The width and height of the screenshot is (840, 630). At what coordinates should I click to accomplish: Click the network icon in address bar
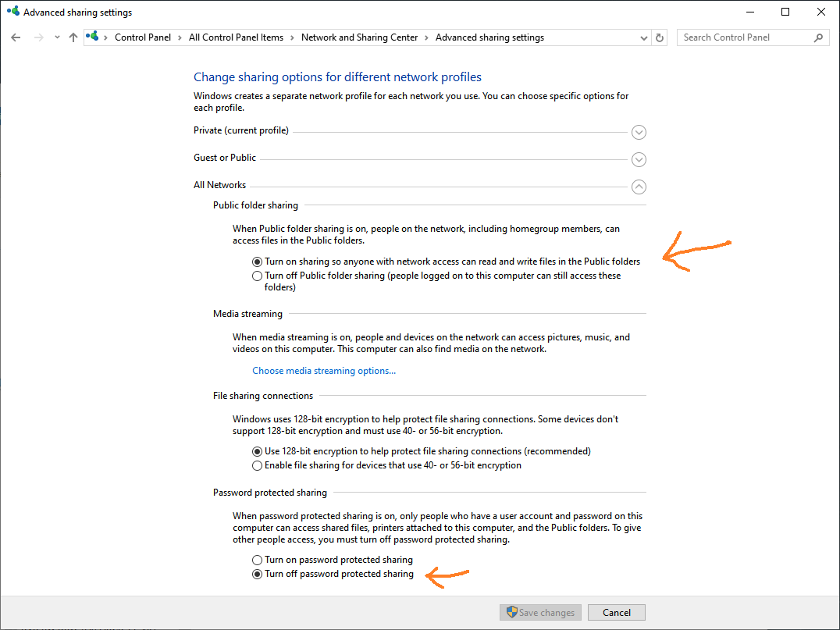(93, 37)
